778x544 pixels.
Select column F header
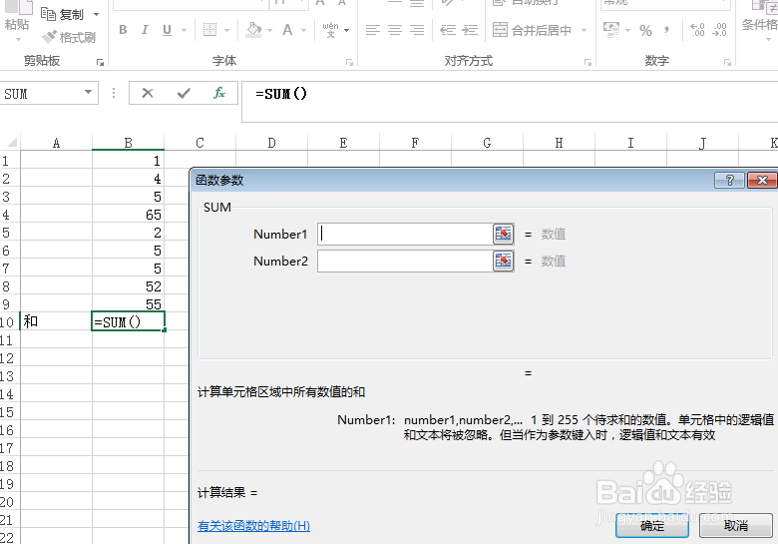[415, 143]
